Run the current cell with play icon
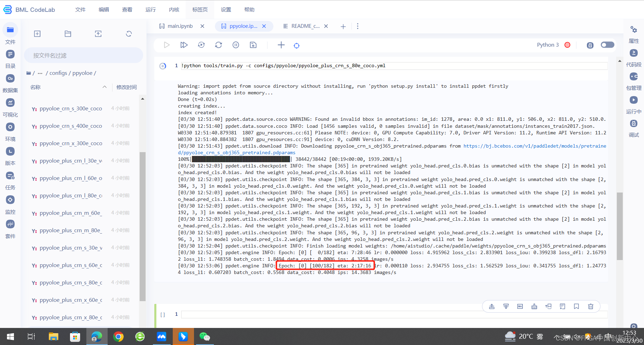Image resolution: width=644 pixels, height=345 pixels. coord(166,45)
